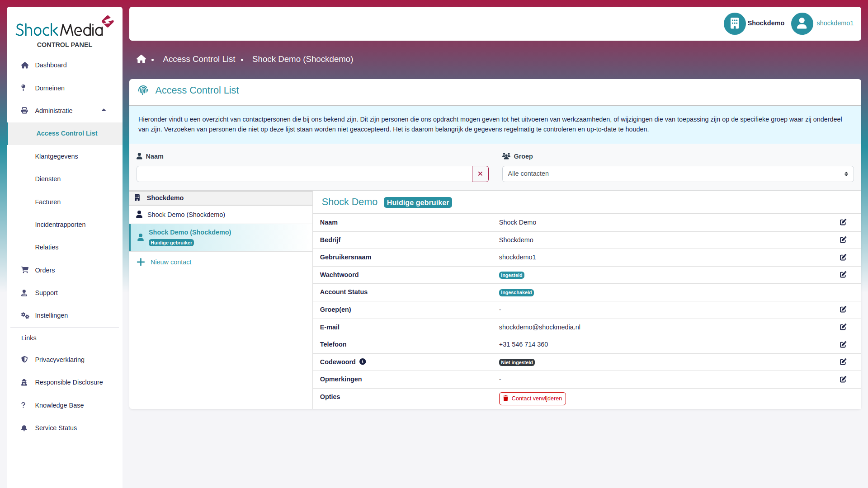Click the Niet ingesteld codeword badge
The height and width of the screenshot is (488, 868).
pos(517,362)
